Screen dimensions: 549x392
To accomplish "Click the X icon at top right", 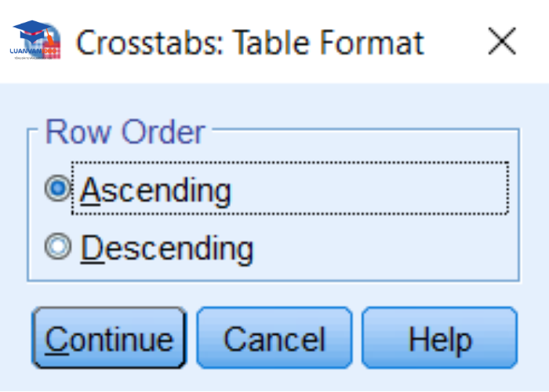I will point(500,41).
